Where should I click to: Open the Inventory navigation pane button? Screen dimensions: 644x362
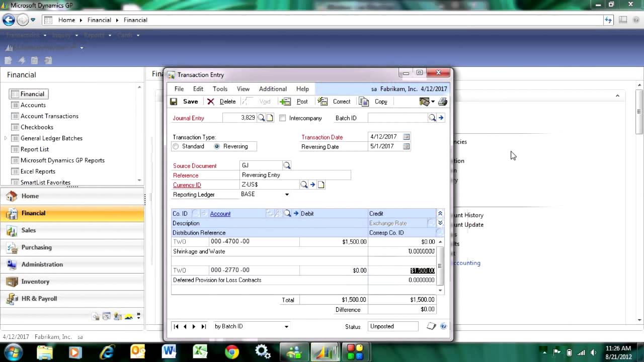[72, 282]
